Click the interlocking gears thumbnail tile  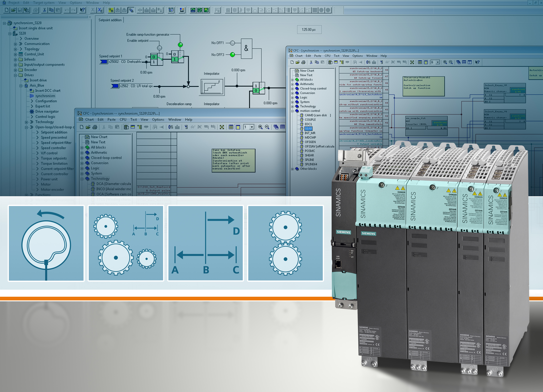285,243
